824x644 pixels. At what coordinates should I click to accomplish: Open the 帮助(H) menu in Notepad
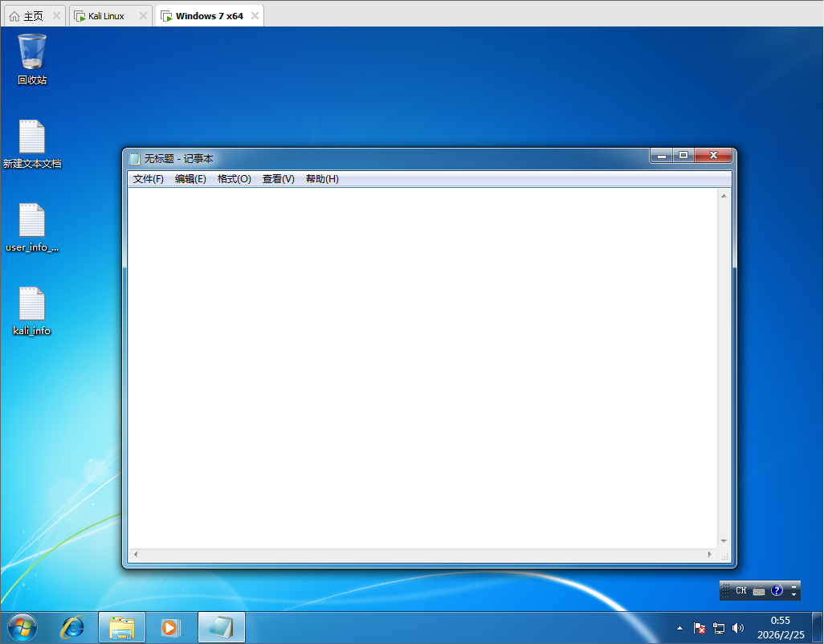[x=322, y=179]
